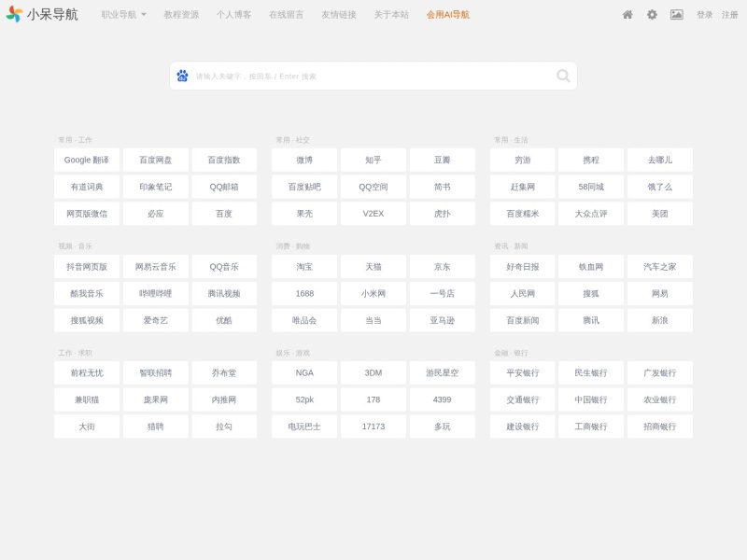747x560 pixels.
Task: Open the 亚马逊 tile
Action: (x=442, y=320)
